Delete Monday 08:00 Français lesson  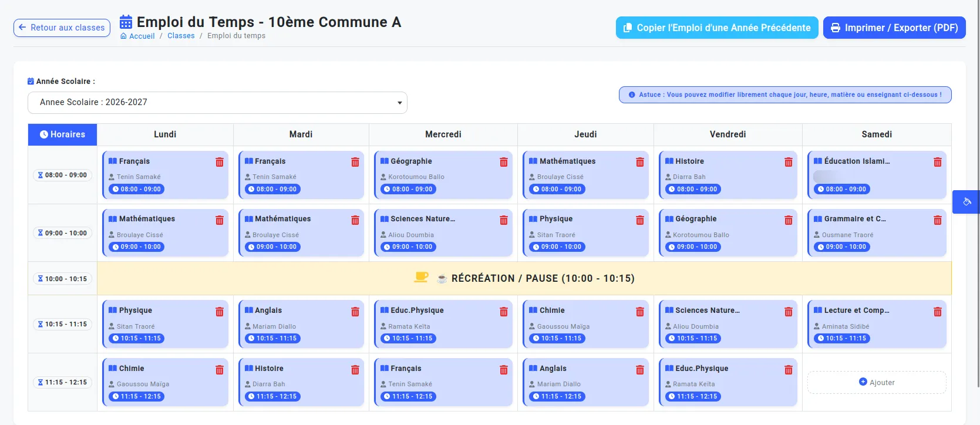coord(220,162)
